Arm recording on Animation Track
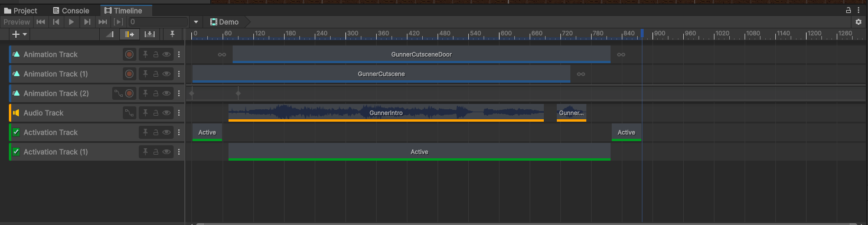The image size is (868, 225). (x=129, y=54)
